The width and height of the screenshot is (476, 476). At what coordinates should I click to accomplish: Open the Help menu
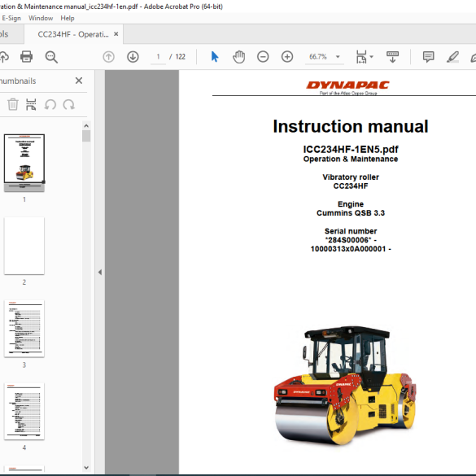(x=68, y=18)
